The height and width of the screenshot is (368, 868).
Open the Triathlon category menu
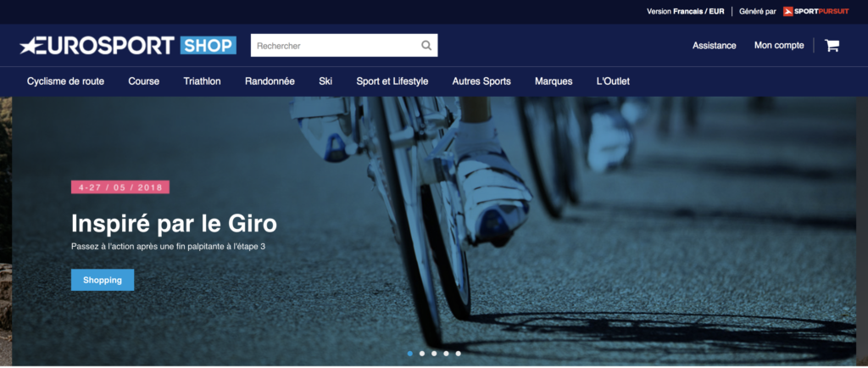pos(202,81)
